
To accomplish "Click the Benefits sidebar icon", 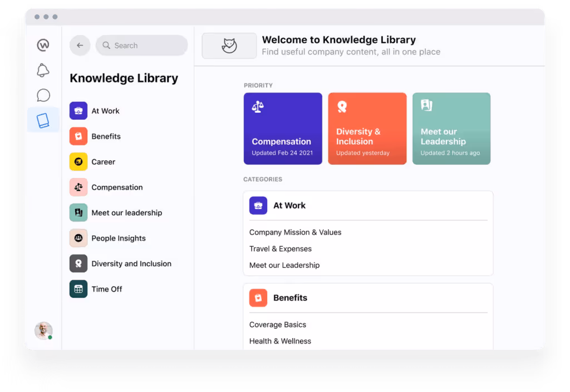I will (x=77, y=136).
